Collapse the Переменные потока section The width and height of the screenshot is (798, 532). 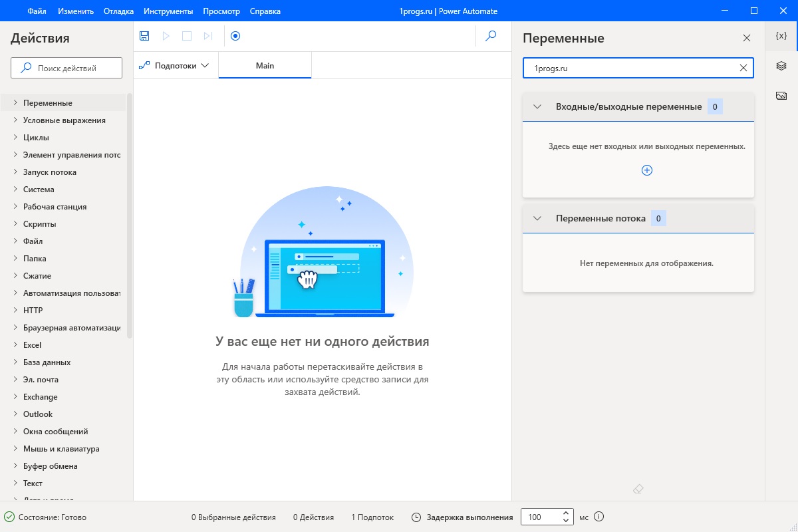(538, 218)
